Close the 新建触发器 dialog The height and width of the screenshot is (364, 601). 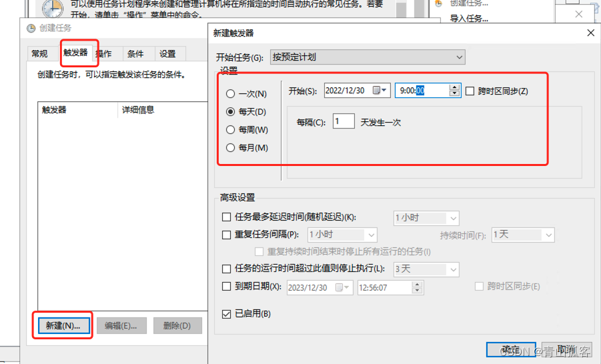tap(590, 33)
